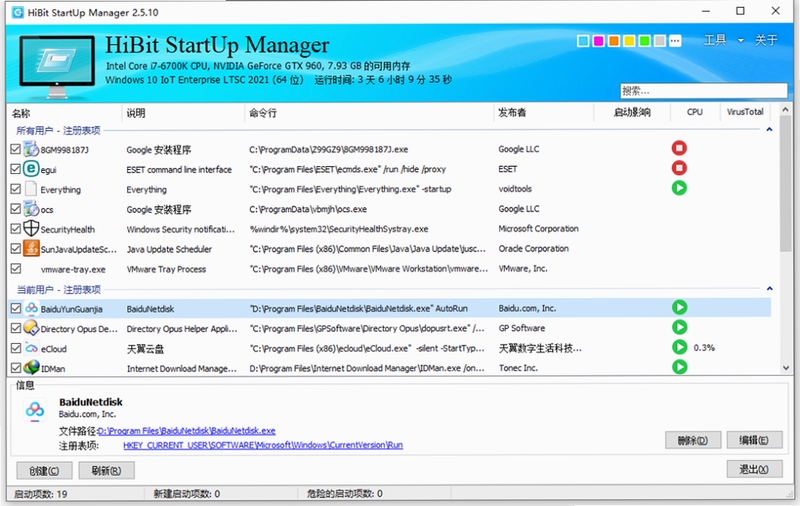Open the HKEY_CURRENT_USER registry key link

[x=263, y=445]
